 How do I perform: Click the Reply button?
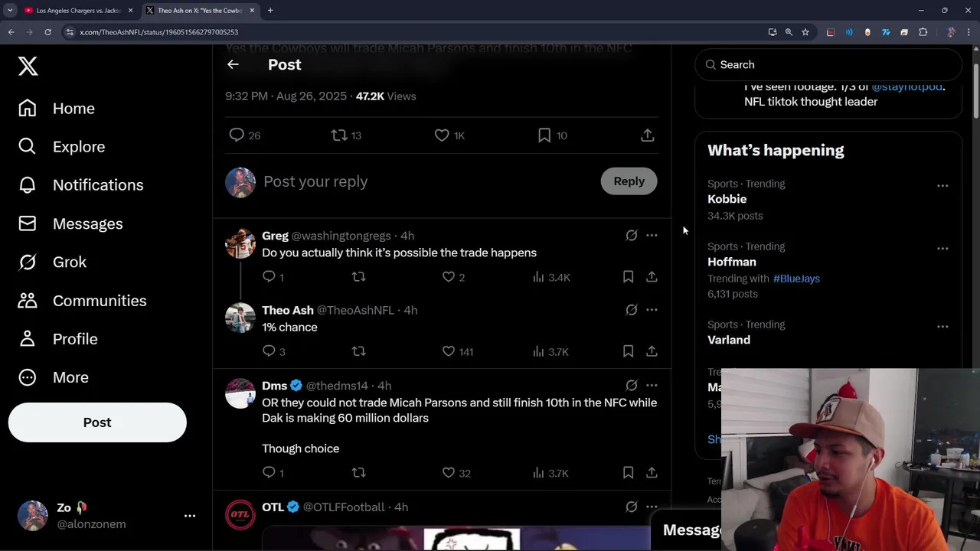(629, 181)
